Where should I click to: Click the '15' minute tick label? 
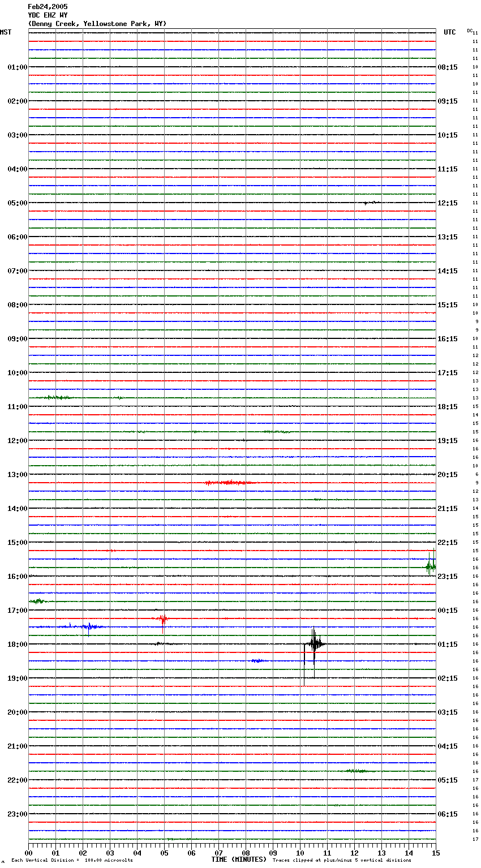[x=435, y=853]
